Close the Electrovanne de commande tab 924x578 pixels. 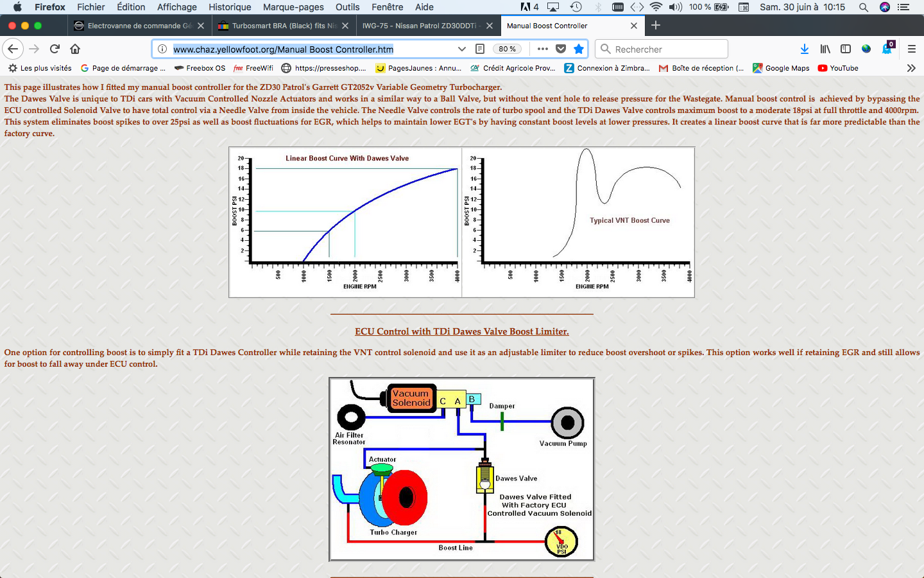click(x=201, y=26)
